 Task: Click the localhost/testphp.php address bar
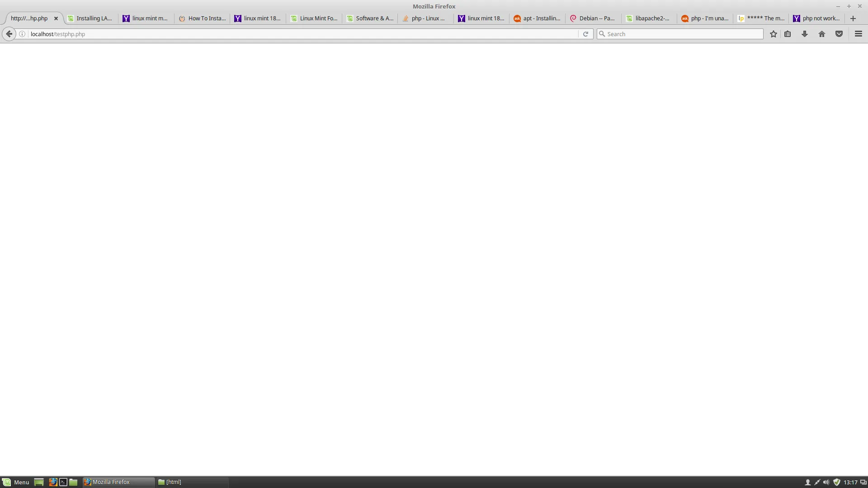(x=298, y=34)
